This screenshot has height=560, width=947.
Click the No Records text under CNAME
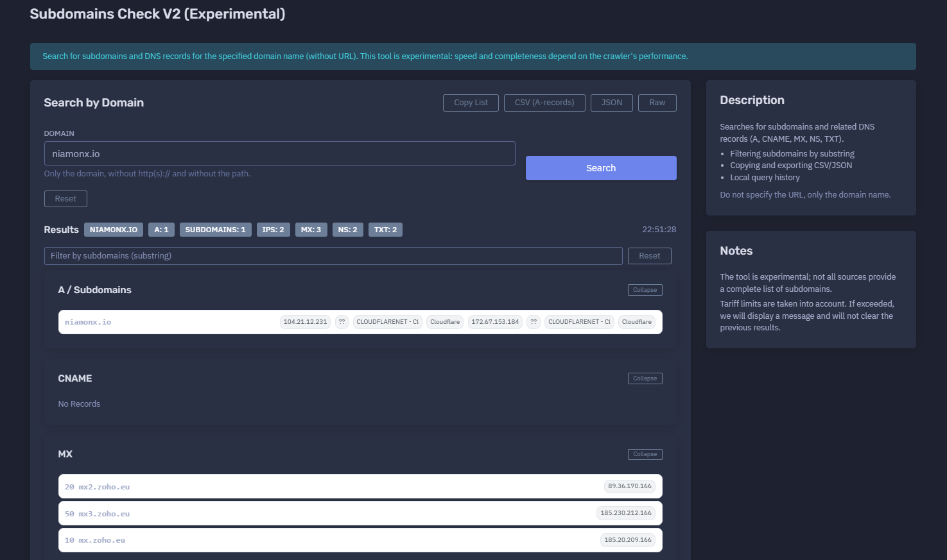(79, 404)
